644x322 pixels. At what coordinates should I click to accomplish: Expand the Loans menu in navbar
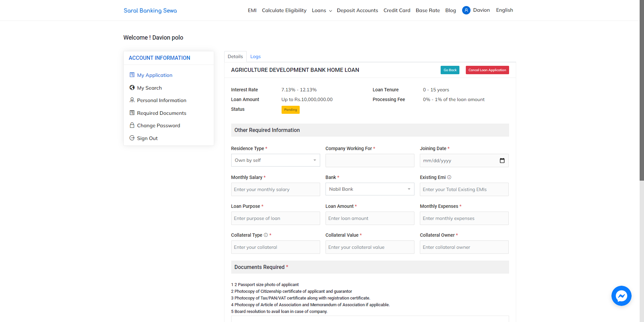322,10
